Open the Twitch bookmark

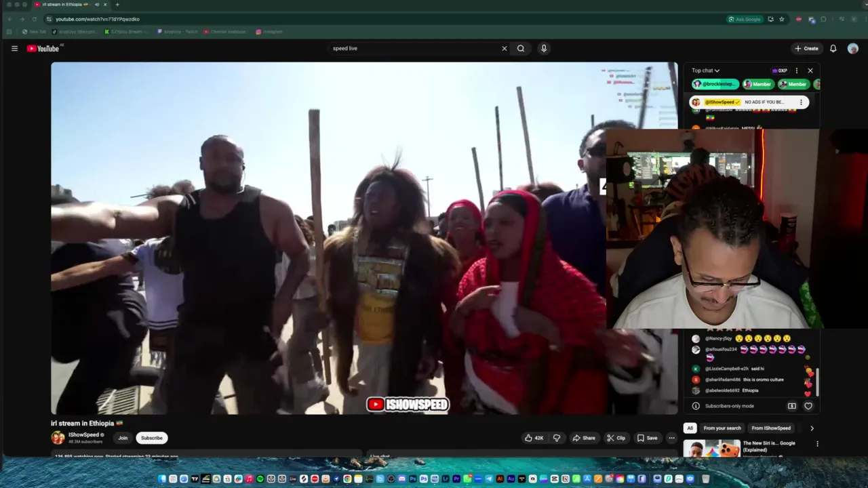pos(178,32)
